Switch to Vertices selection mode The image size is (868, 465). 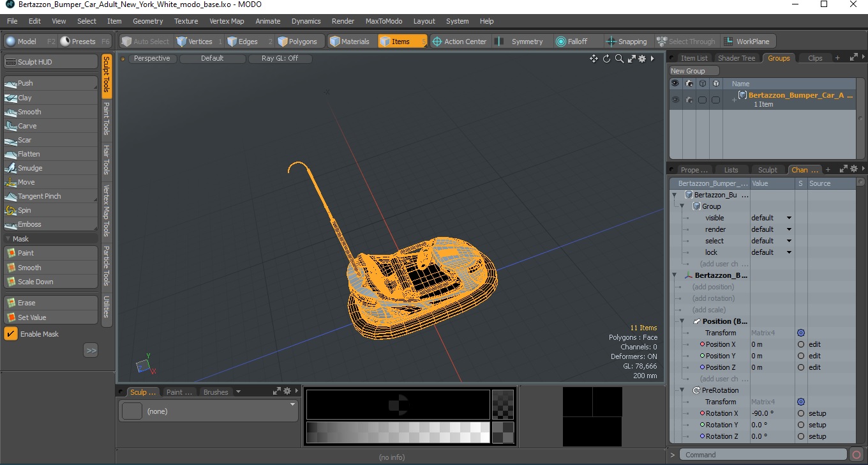pyautogui.click(x=199, y=42)
